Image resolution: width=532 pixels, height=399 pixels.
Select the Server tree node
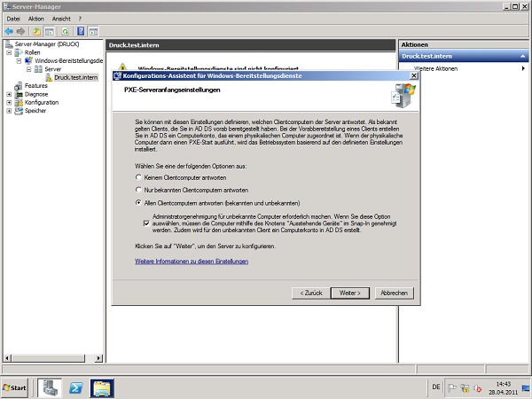pos(53,69)
